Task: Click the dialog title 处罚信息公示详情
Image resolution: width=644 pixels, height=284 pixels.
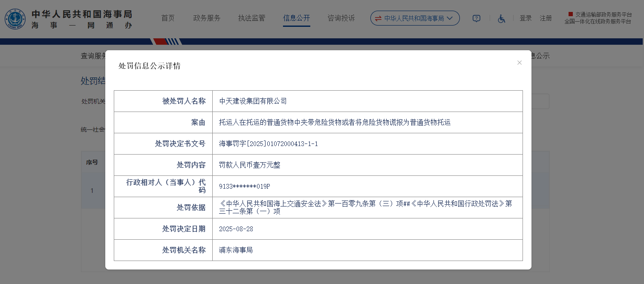Action: (x=150, y=66)
